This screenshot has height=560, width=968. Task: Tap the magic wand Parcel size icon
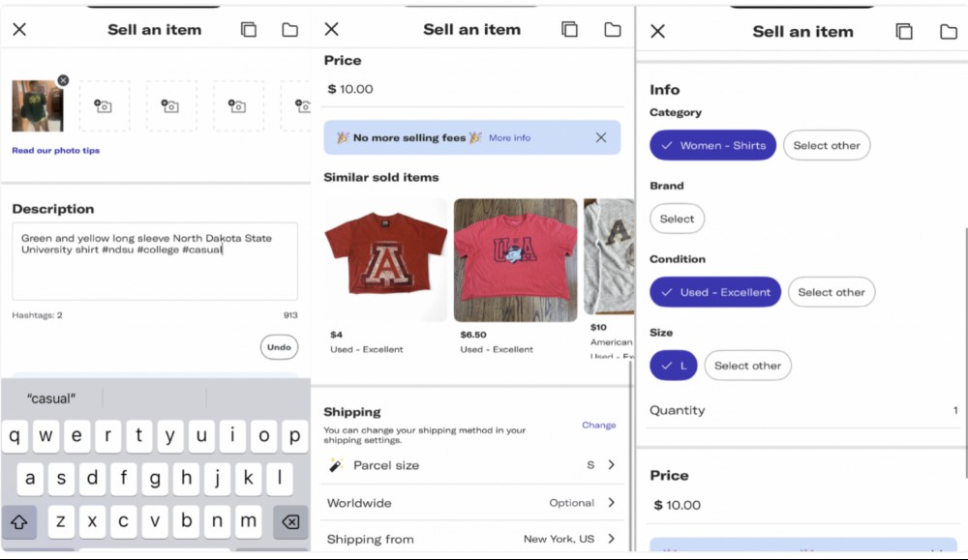[x=336, y=465]
